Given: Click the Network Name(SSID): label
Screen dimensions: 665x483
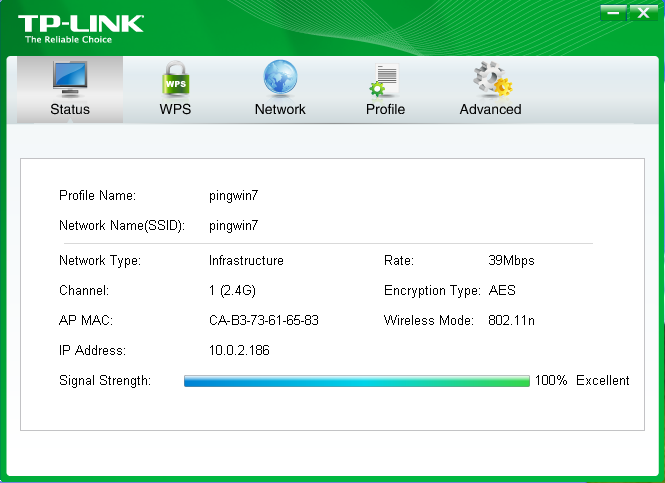Looking at the screenshot, I should point(122,226).
